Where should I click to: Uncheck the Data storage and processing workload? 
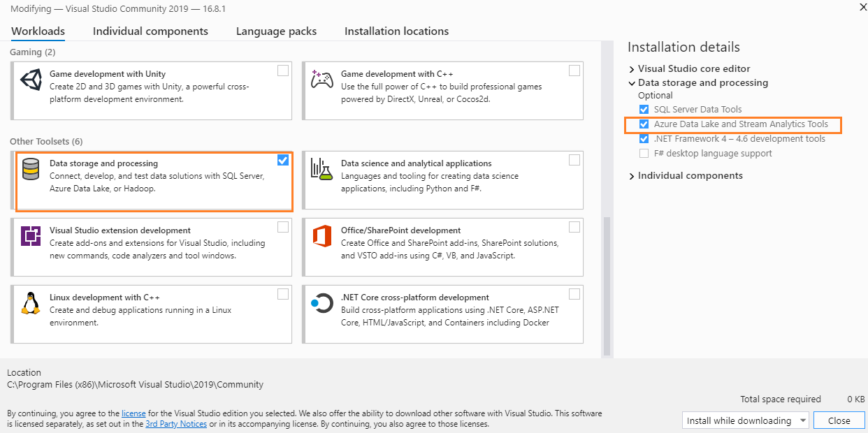[x=282, y=160]
